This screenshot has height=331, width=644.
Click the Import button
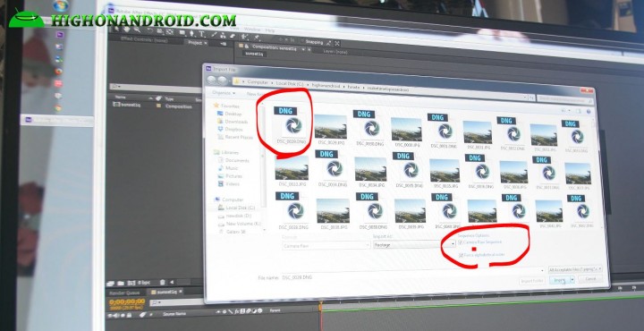click(x=559, y=280)
